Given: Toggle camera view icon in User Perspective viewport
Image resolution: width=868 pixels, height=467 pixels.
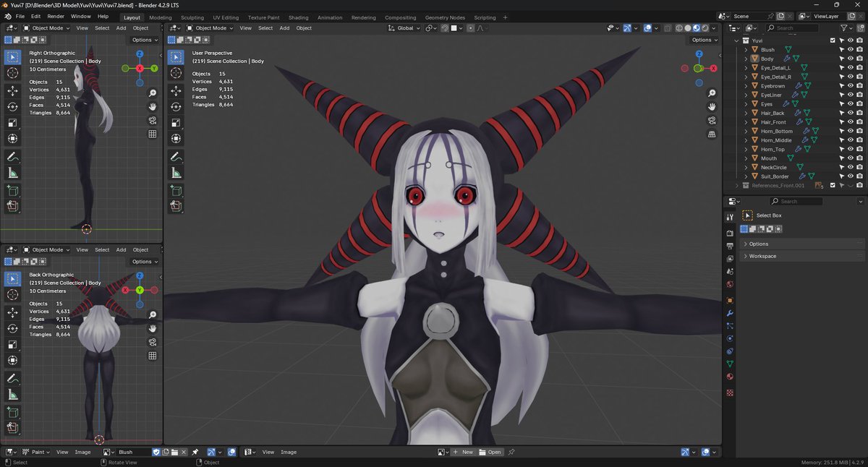Looking at the screenshot, I should pyautogui.click(x=712, y=120).
